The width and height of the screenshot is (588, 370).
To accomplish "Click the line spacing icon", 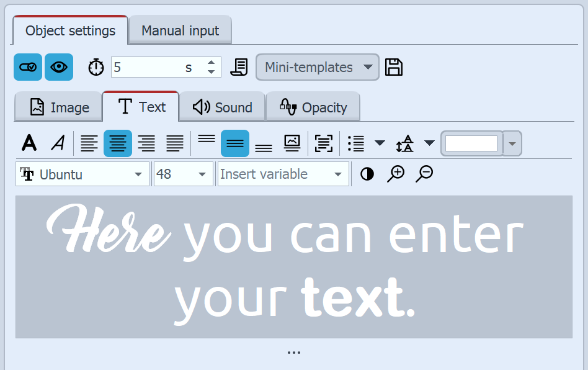I will [404, 143].
